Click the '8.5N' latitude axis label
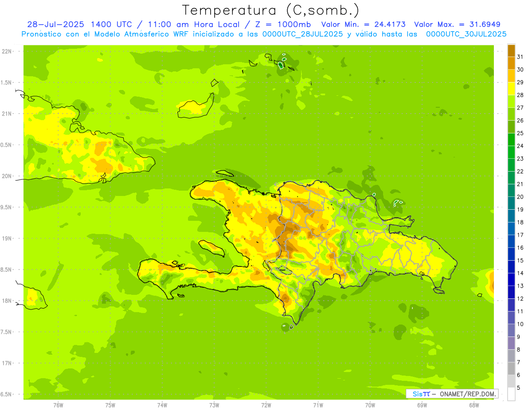This screenshot has width=532, height=411. pyautogui.click(x=6, y=270)
